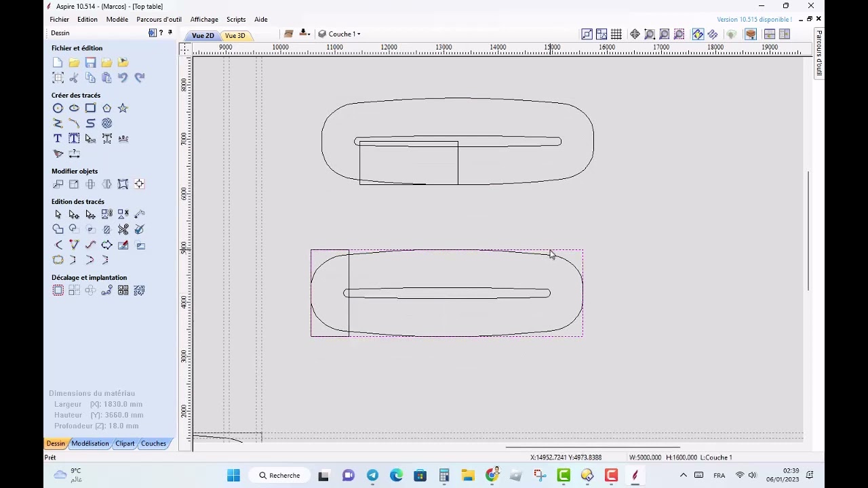Screen dimensions: 868x488
Task: Click the Weld vectors tool
Action: coord(58,230)
